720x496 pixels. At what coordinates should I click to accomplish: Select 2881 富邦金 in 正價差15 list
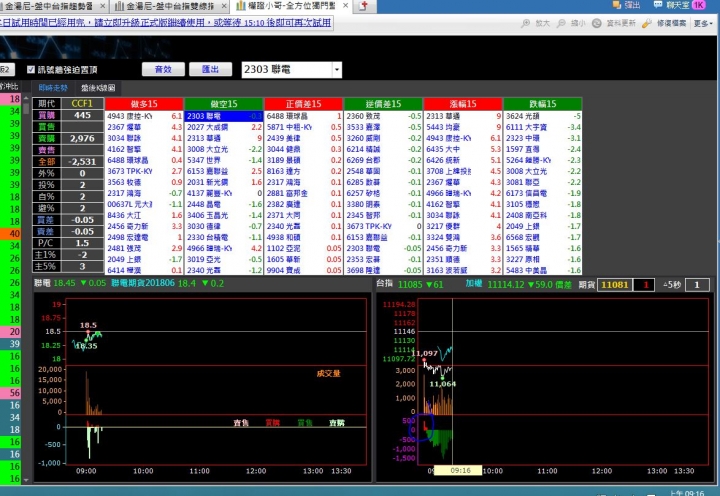pyautogui.click(x=304, y=193)
